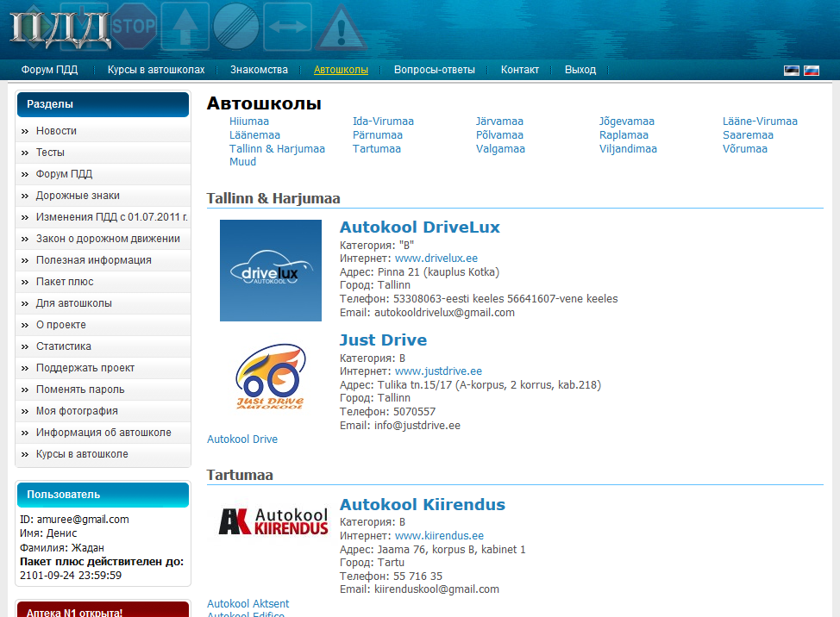The image size is (840, 617).
Task: Open the Autokool Aktsent link
Action: [248, 603]
